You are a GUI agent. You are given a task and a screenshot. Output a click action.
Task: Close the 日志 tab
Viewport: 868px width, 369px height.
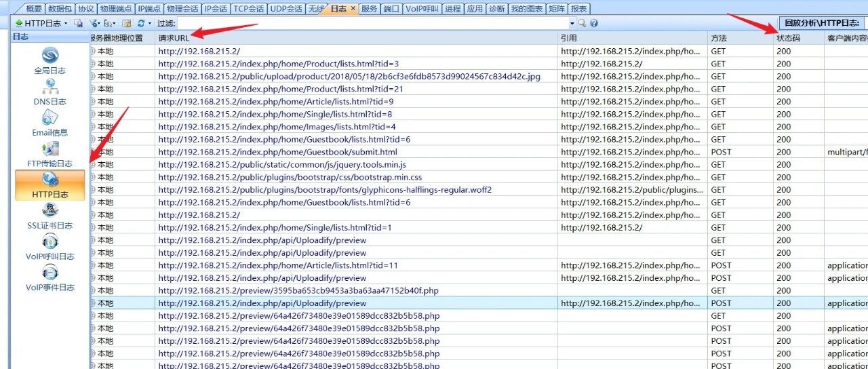353,9
